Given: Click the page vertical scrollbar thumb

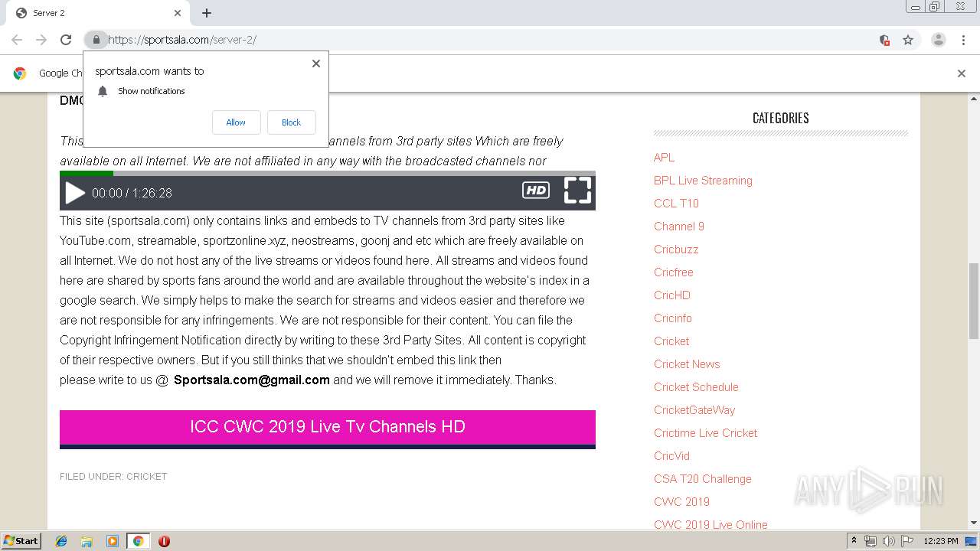Looking at the screenshot, I should coord(974,300).
